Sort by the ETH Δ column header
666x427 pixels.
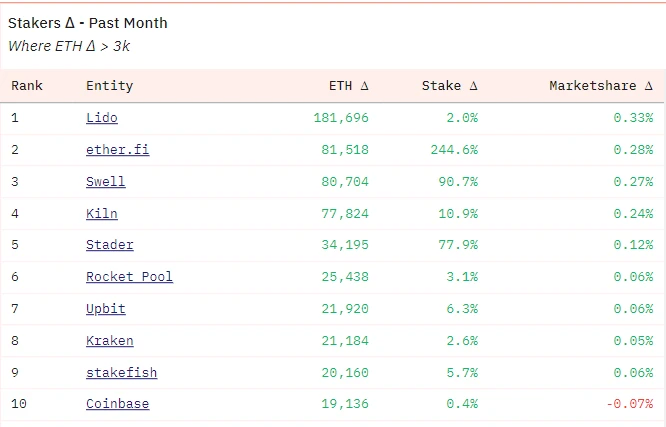point(348,86)
